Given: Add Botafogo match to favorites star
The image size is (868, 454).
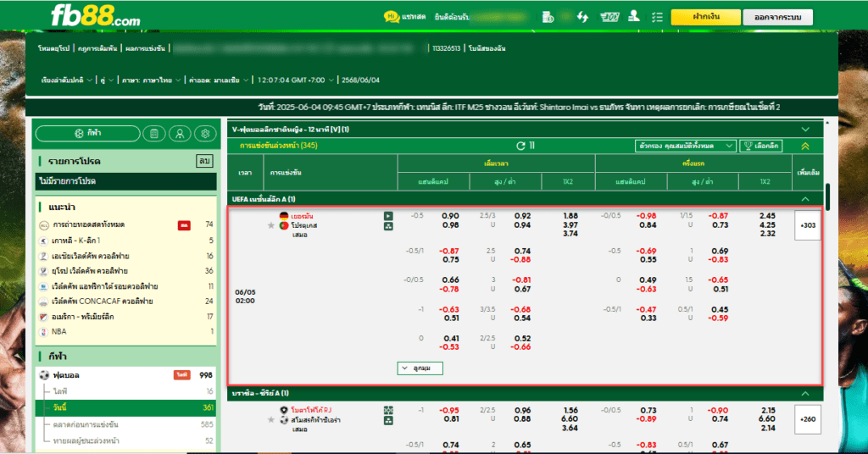Looking at the screenshot, I should pyautogui.click(x=270, y=420).
